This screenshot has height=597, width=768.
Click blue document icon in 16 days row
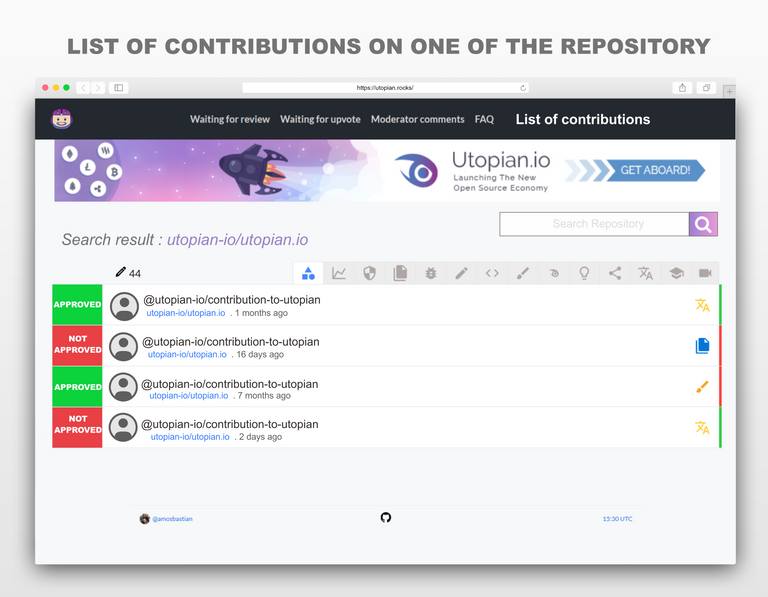[702, 346]
